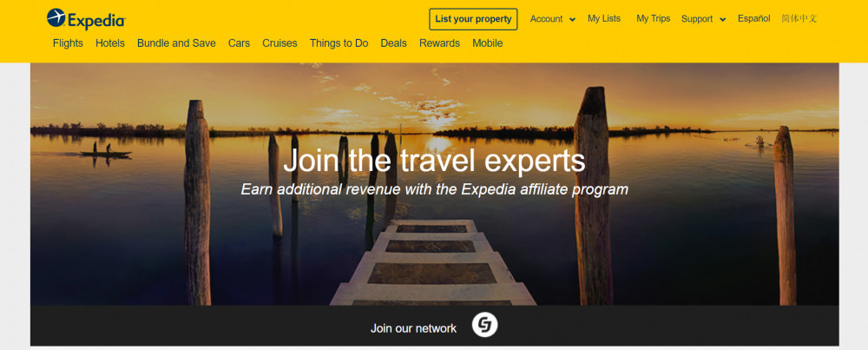Image resolution: width=868 pixels, height=350 pixels.
Task: Click the Join our network link
Action: tap(413, 328)
